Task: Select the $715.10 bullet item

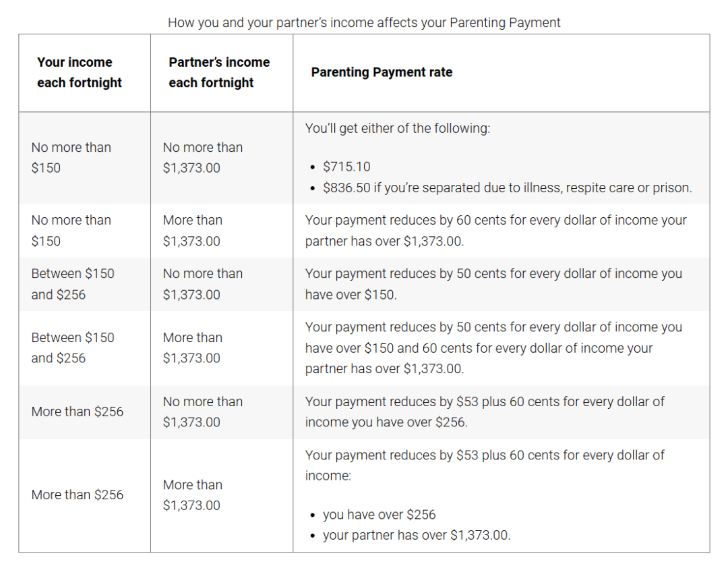Action: pos(346,167)
